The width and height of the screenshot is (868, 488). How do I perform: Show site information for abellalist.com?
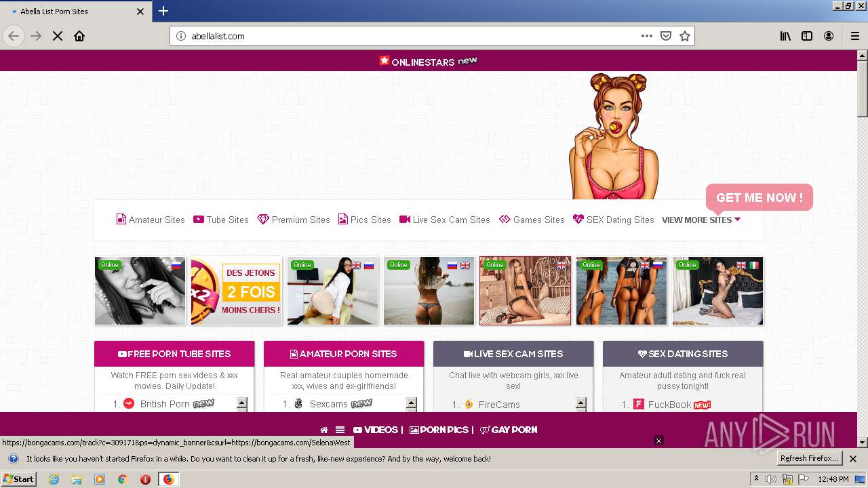(180, 36)
